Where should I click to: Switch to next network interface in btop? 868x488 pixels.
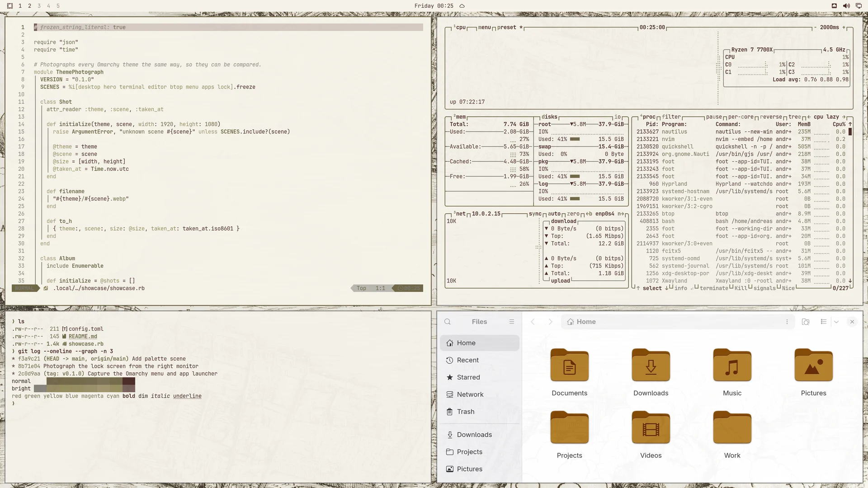click(x=621, y=214)
